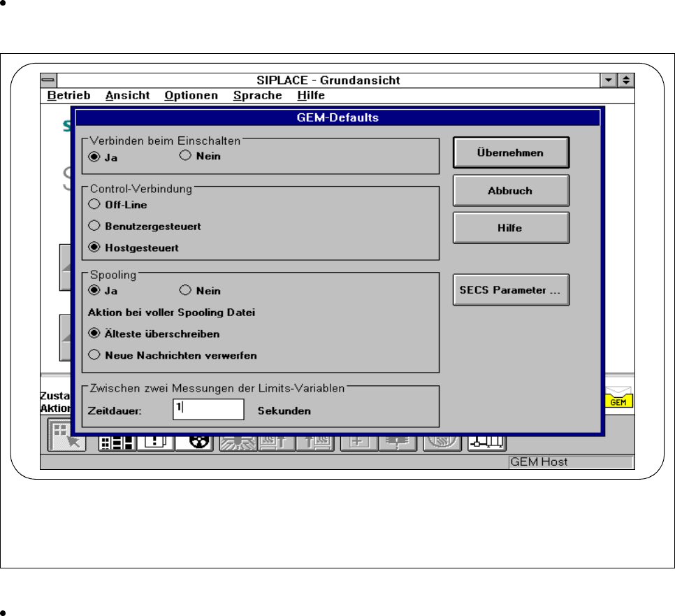Screen dimensions: 675x616
Task: Click the SIPLACE - Grundansicht title bar
Action: (328, 80)
